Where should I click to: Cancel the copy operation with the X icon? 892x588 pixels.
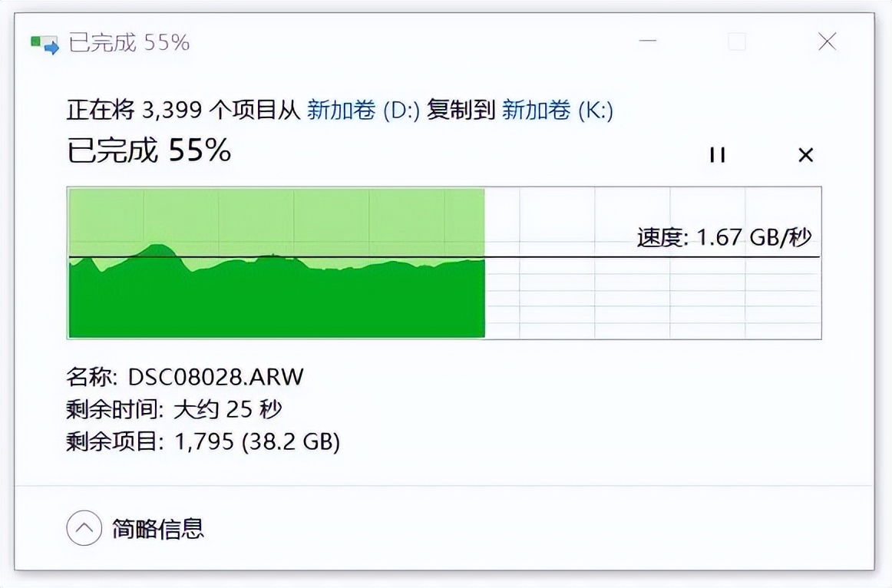coord(805,155)
